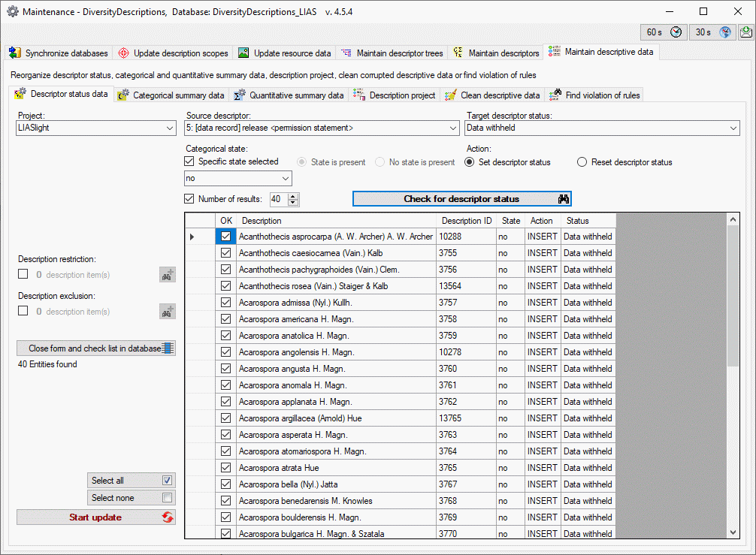The image size is (756, 555).
Task: Click the Select none button
Action: click(x=132, y=498)
